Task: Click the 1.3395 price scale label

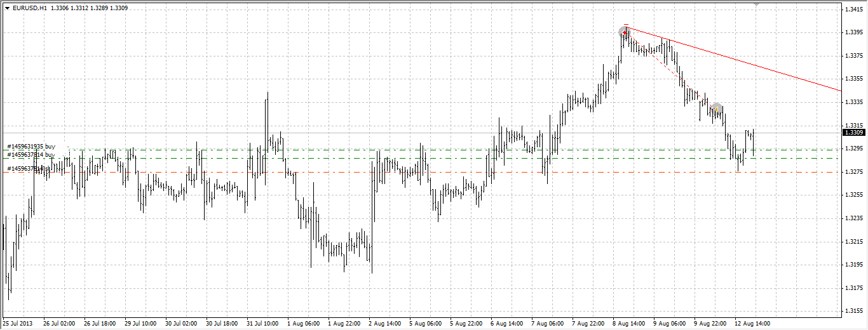Action: (x=853, y=33)
